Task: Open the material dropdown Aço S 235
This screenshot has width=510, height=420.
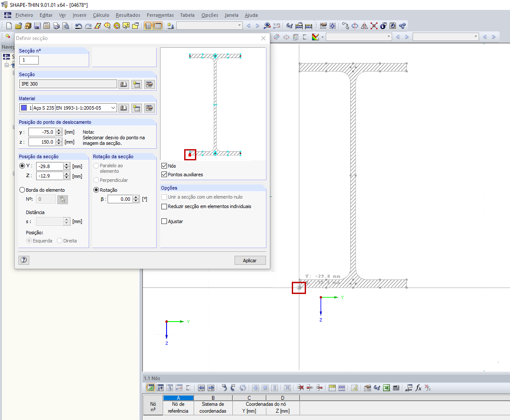Action: tap(113, 108)
